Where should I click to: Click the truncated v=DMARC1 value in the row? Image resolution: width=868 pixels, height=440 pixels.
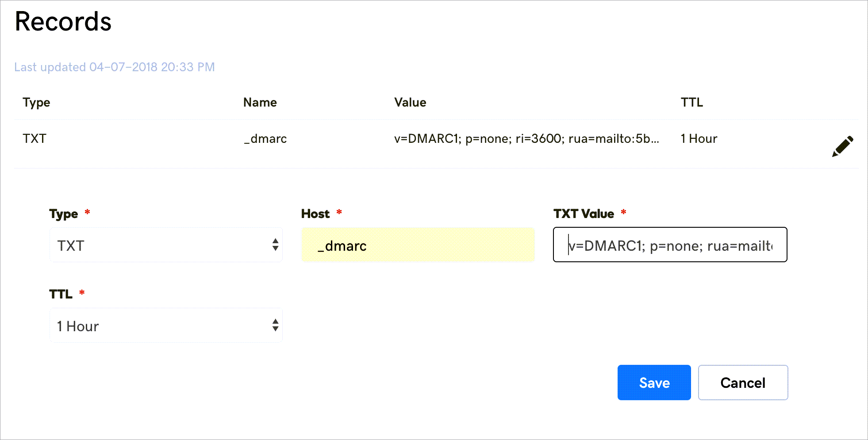point(526,139)
